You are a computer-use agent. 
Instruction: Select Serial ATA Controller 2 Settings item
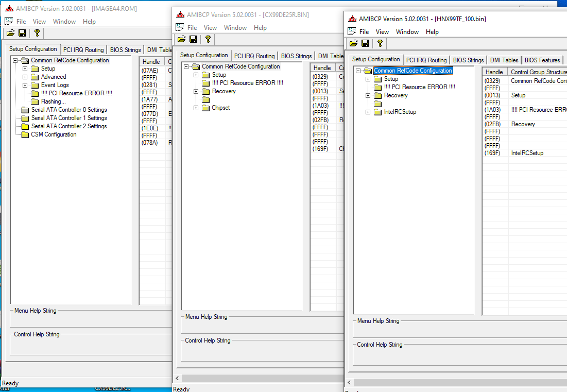point(69,126)
